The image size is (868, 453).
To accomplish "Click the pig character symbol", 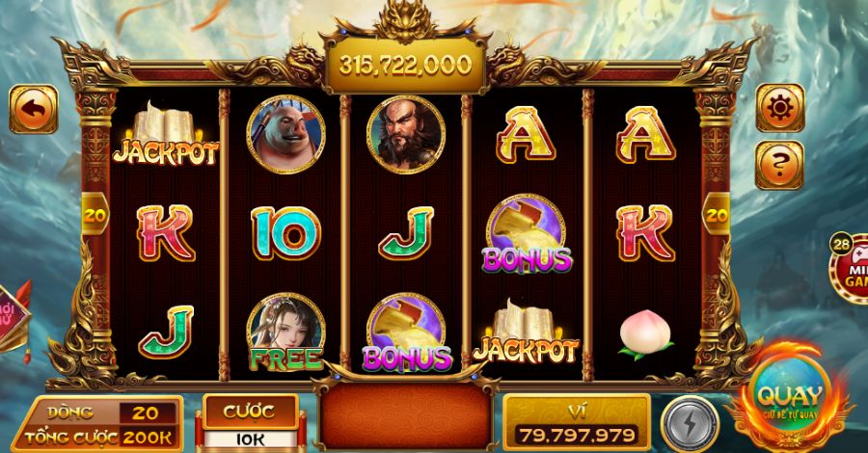I will point(285,134).
